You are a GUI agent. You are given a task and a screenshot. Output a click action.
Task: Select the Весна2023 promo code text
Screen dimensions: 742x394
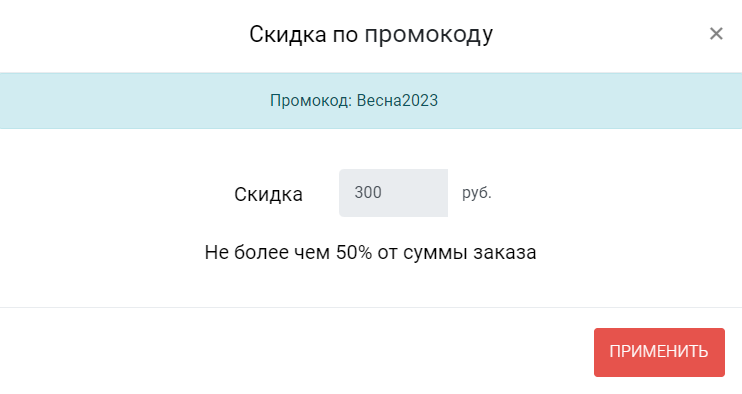pos(397,100)
